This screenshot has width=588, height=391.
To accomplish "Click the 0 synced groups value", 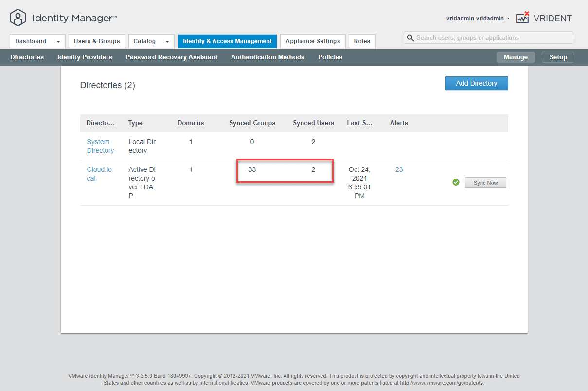I will tap(252, 142).
